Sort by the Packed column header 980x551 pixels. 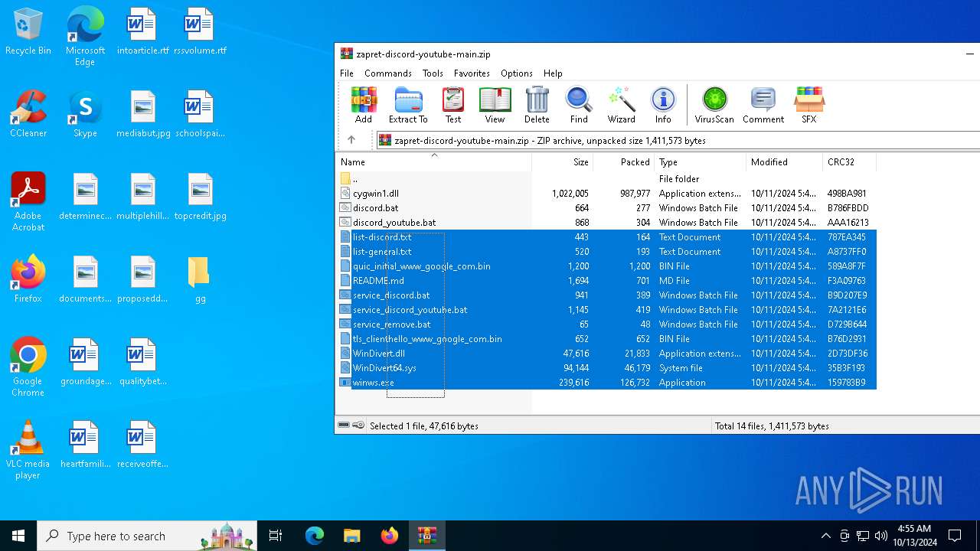(624, 162)
